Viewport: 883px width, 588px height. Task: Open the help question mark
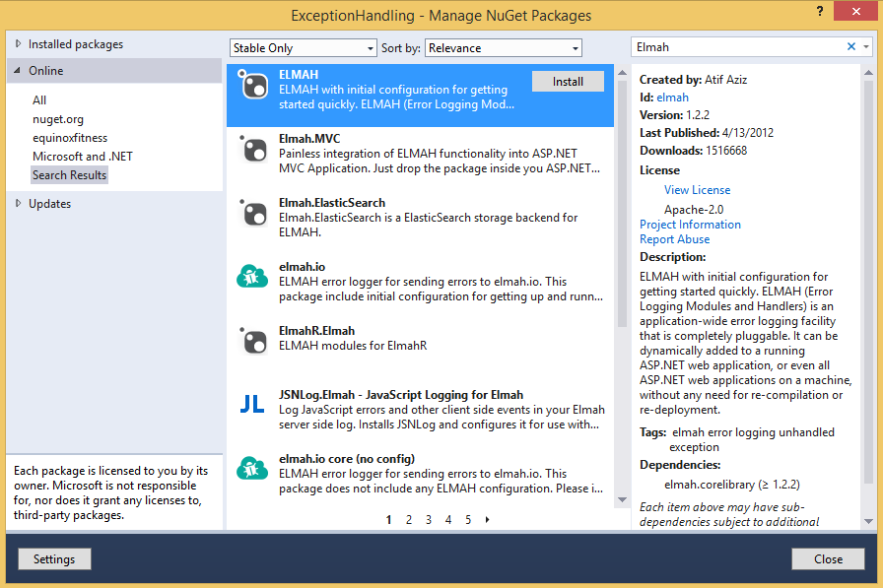tap(820, 11)
